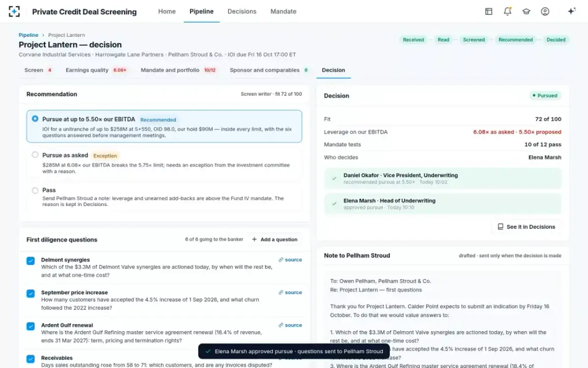This screenshot has width=588, height=368.
Task: Click See it in Decisions button
Action: (x=526, y=227)
